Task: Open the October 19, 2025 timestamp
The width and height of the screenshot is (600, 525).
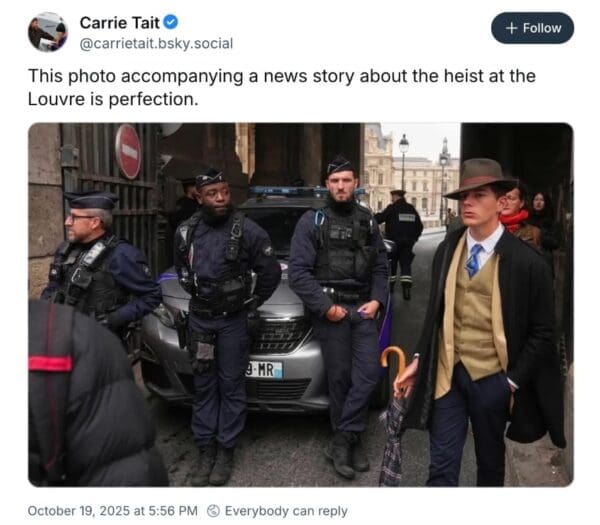Action: pyautogui.click(x=112, y=510)
